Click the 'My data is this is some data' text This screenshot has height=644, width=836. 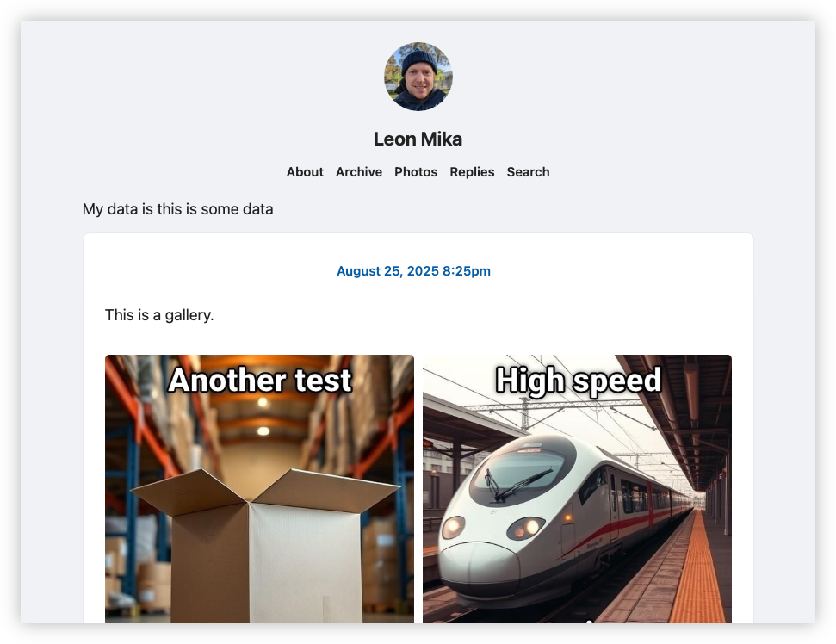pyautogui.click(x=177, y=209)
